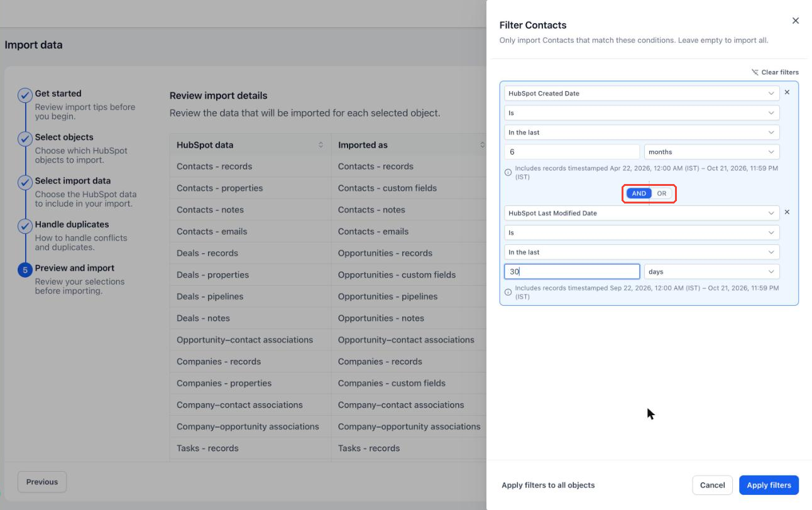812x510 pixels.
Task: Click the Apply filters button
Action: [x=769, y=485]
